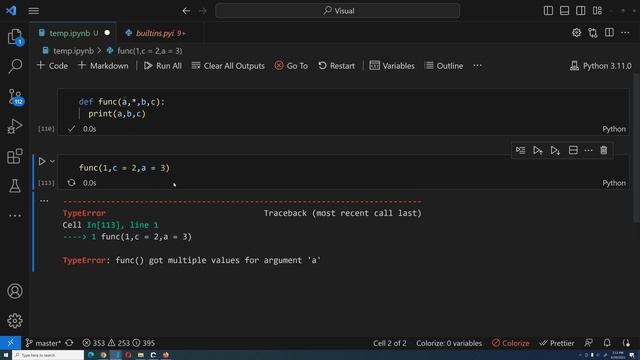
Task: Click Colorize: 0 variables status entry
Action: [449, 343]
